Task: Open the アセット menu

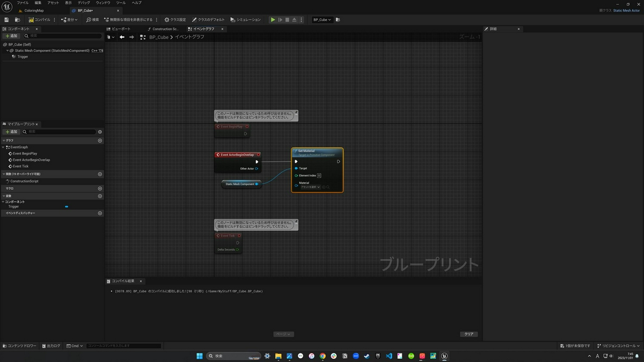Action: tap(53, 3)
